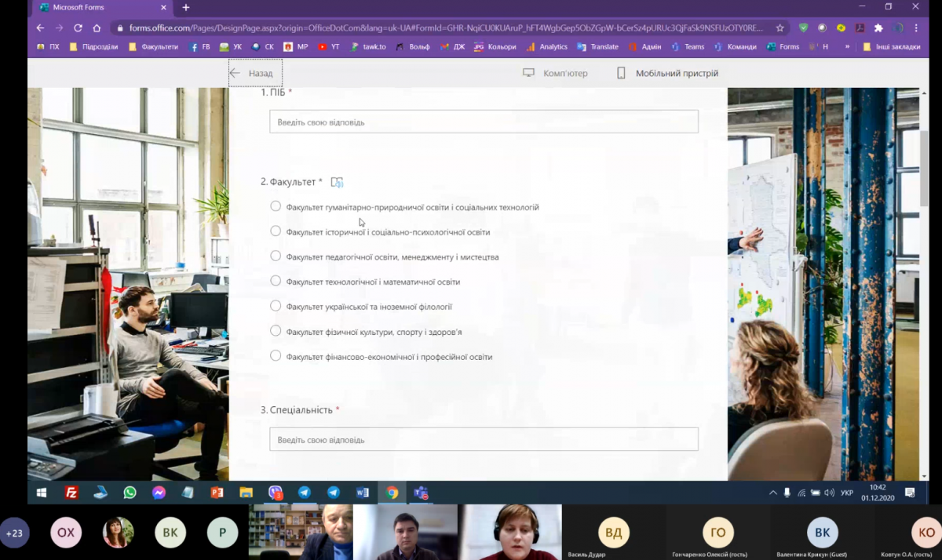Screen dimensions: 942x560
Task: Launch FileZilla from the taskbar
Action: (71, 493)
